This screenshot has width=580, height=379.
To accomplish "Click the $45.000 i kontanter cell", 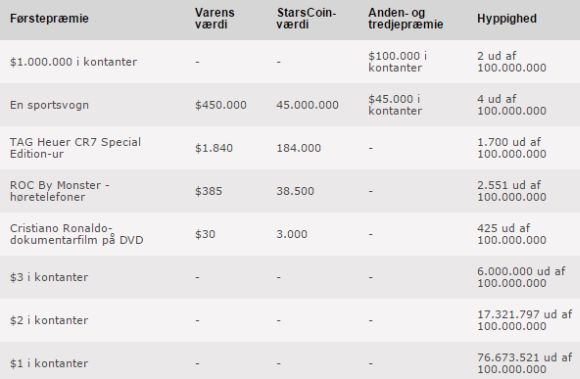I will tap(395, 105).
